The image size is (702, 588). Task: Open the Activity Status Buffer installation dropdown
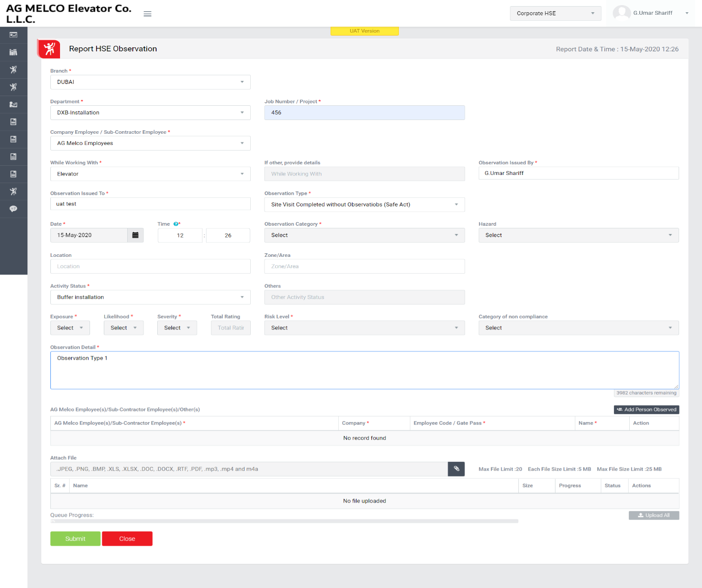tap(151, 297)
